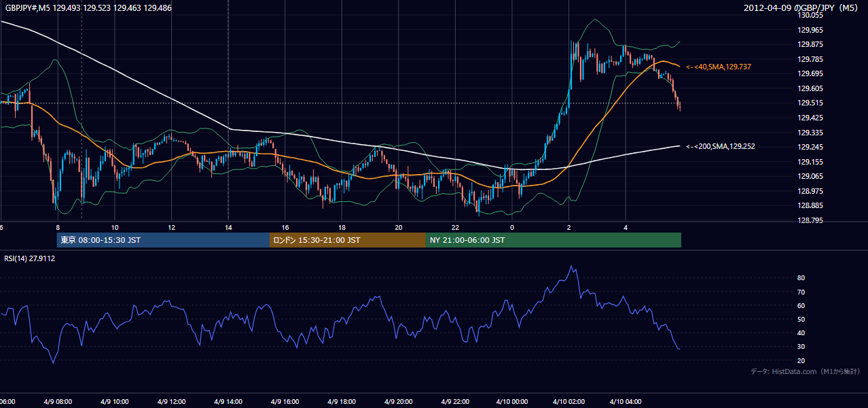Click price axis value 129.785
The width and height of the screenshot is (868, 408).
pos(811,59)
